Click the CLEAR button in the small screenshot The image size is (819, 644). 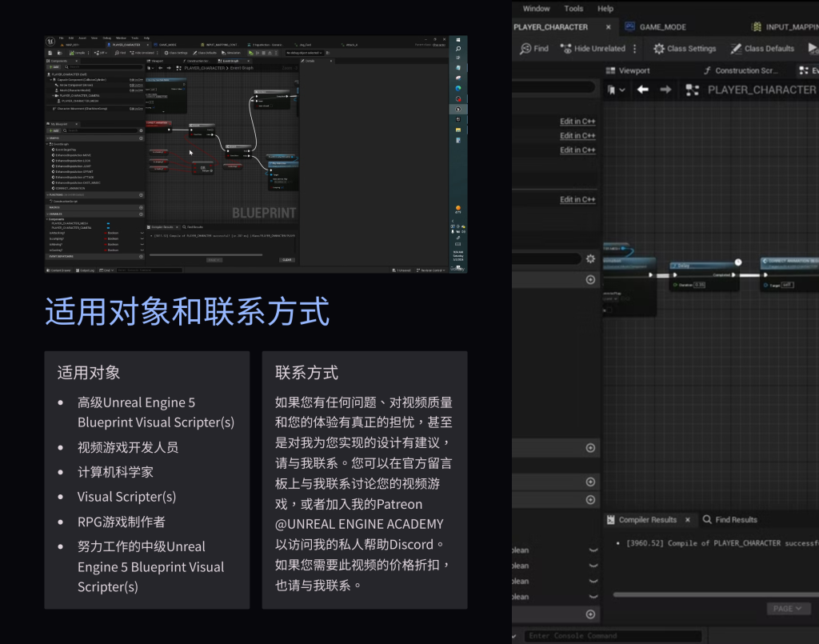click(x=287, y=259)
